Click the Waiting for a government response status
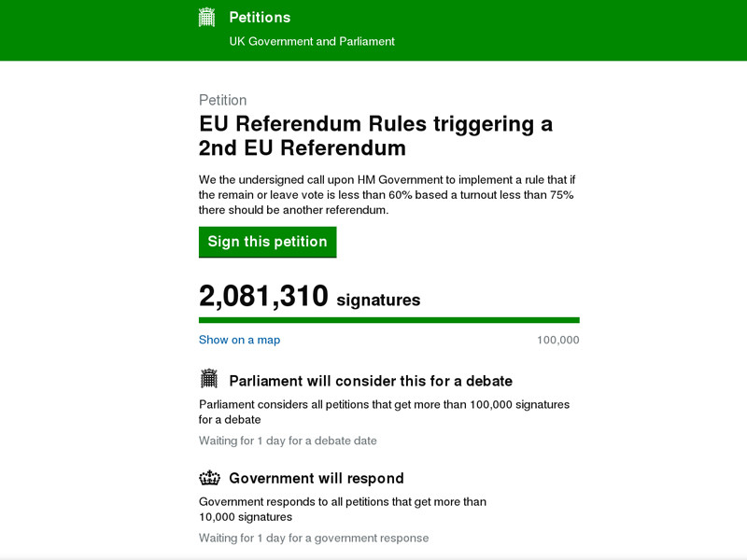This screenshot has height=560, width=747. 314,538
